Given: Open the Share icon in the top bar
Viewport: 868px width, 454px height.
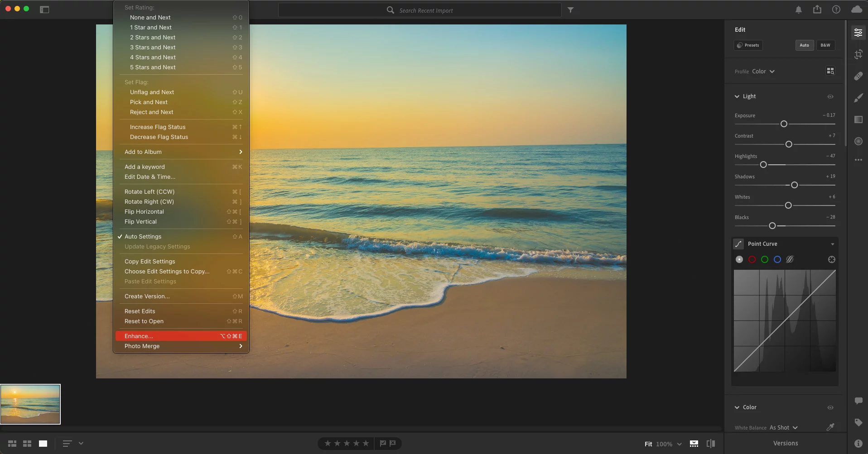Looking at the screenshot, I should coord(817,10).
